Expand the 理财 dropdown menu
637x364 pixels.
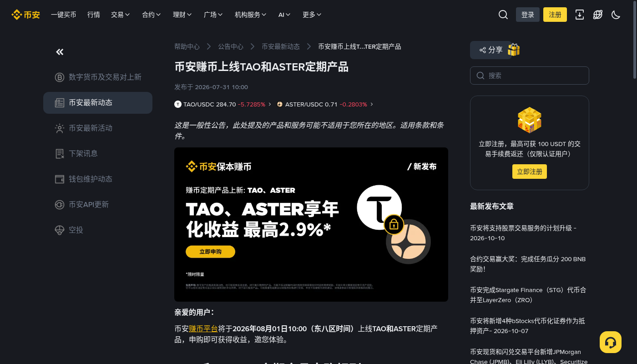tap(182, 15)
